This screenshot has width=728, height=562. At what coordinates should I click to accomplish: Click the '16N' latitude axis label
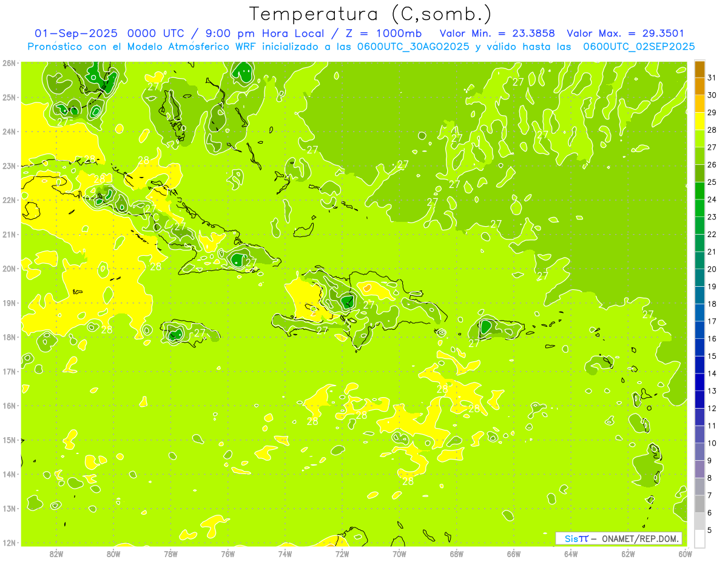pos(8,406)
